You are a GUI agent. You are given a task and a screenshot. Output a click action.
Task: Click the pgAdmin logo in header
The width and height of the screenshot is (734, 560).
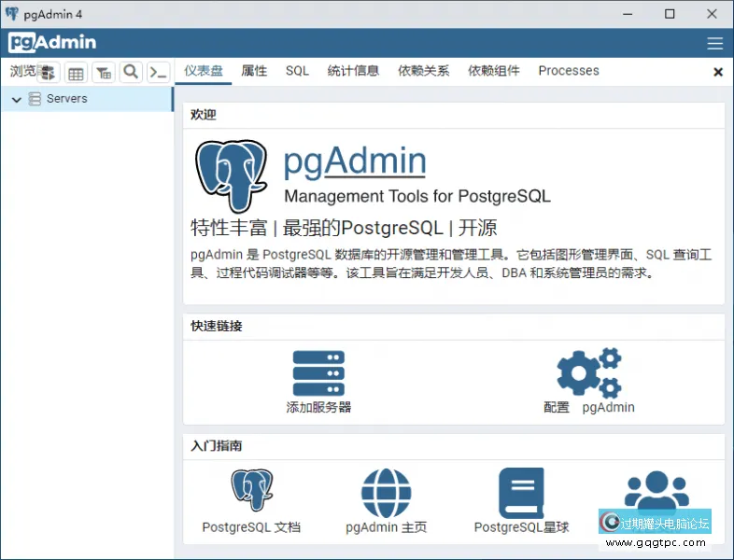coord(52,43)
